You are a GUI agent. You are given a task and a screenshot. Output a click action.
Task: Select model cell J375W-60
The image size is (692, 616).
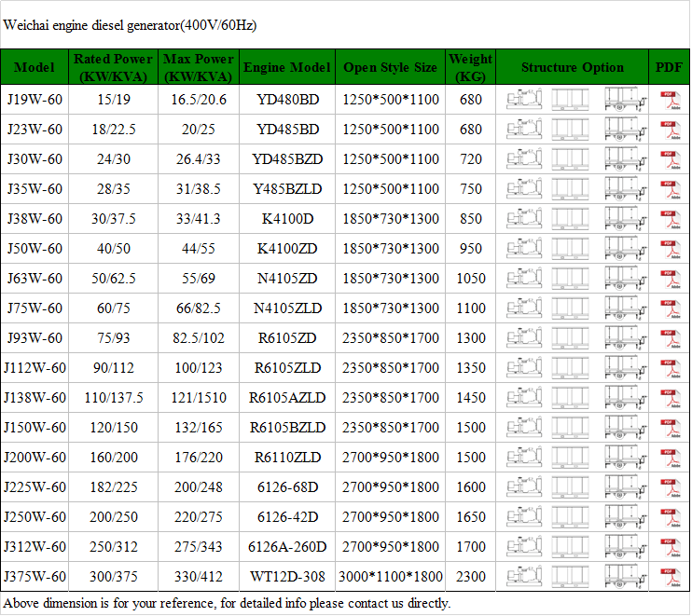click(x=35, y=576)
